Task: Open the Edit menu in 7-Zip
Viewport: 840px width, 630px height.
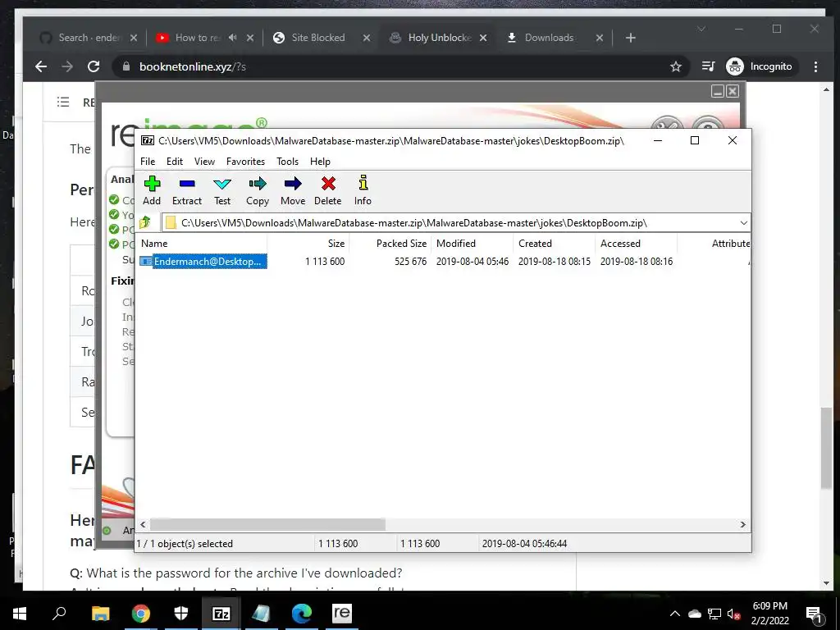Action: tap(175, 162)
